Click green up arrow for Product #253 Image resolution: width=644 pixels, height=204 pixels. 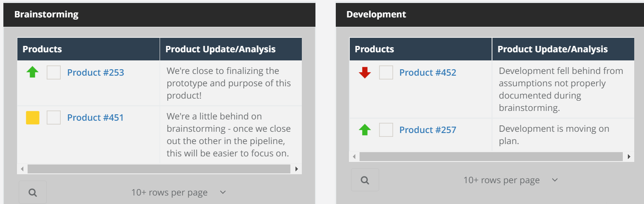coord(32,72)
